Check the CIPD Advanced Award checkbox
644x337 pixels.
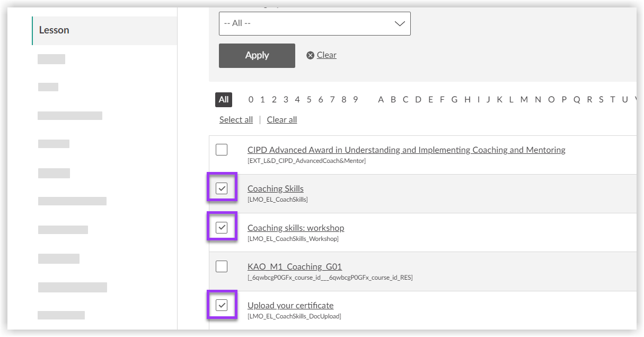pyautogui.click(x=222, y=150)
